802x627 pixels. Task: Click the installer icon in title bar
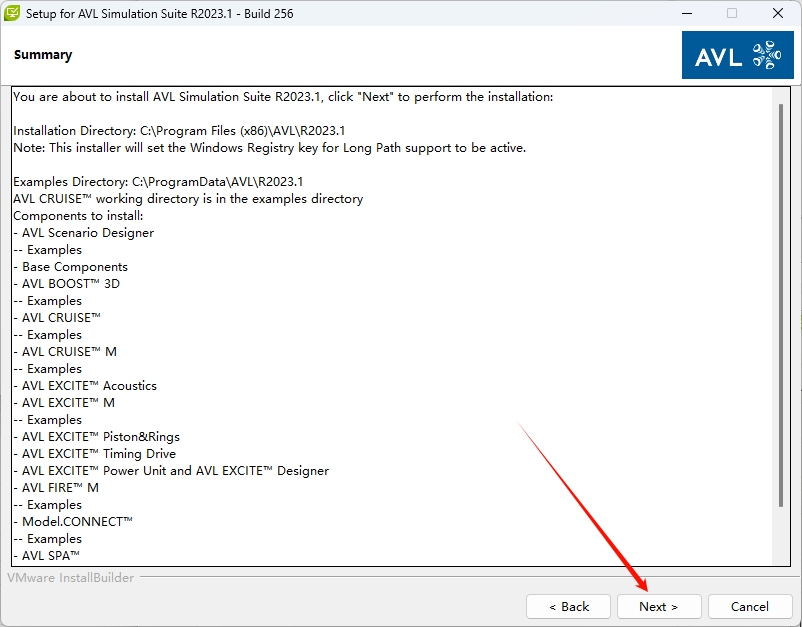(x=13, y=14)
